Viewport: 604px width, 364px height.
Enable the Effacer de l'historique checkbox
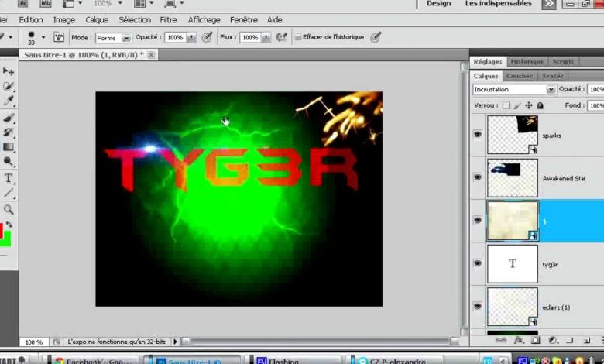(x=298, y=37)
